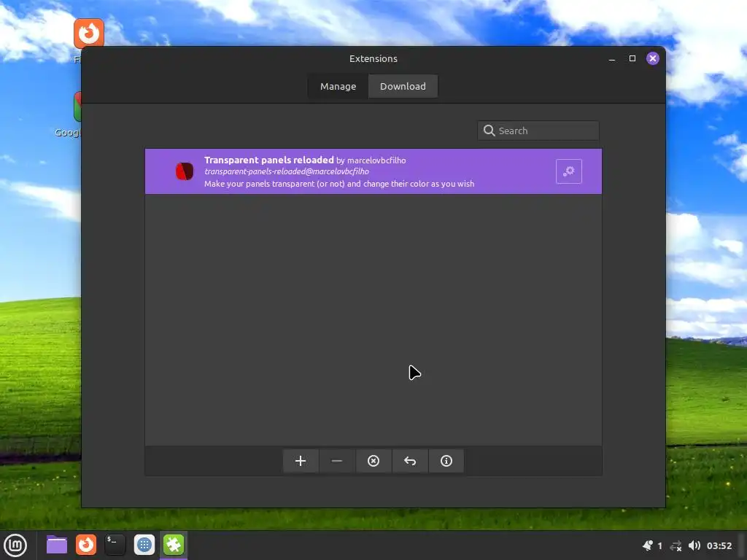Open the Transparent panels reloaded configure gear button
The height and width of the screenshot is (560, 747).
click(x=569, y=171)
